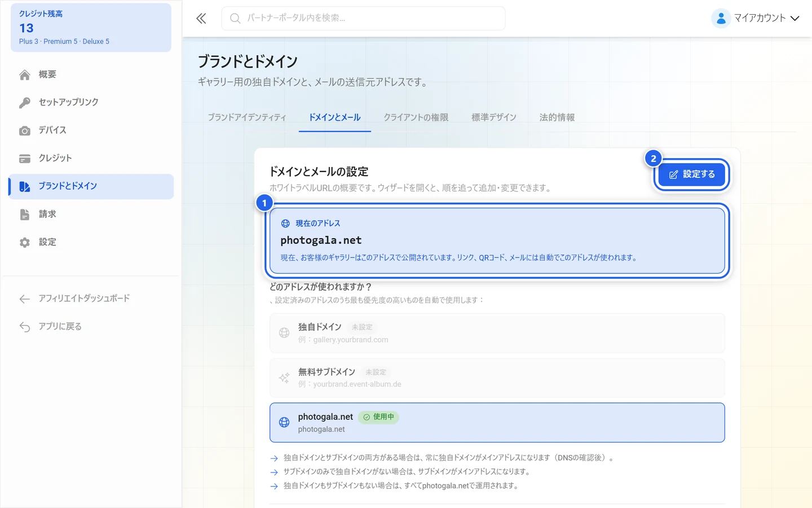812x508 pixels.
Task: Click アプリに戻る link
Action: pos(91,327)
